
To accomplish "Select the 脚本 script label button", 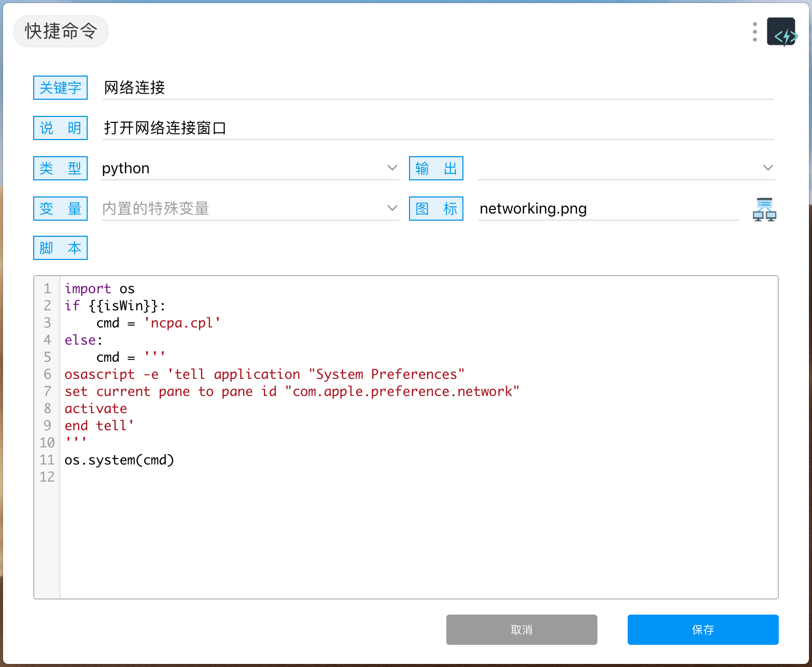I will pos(60,248).
